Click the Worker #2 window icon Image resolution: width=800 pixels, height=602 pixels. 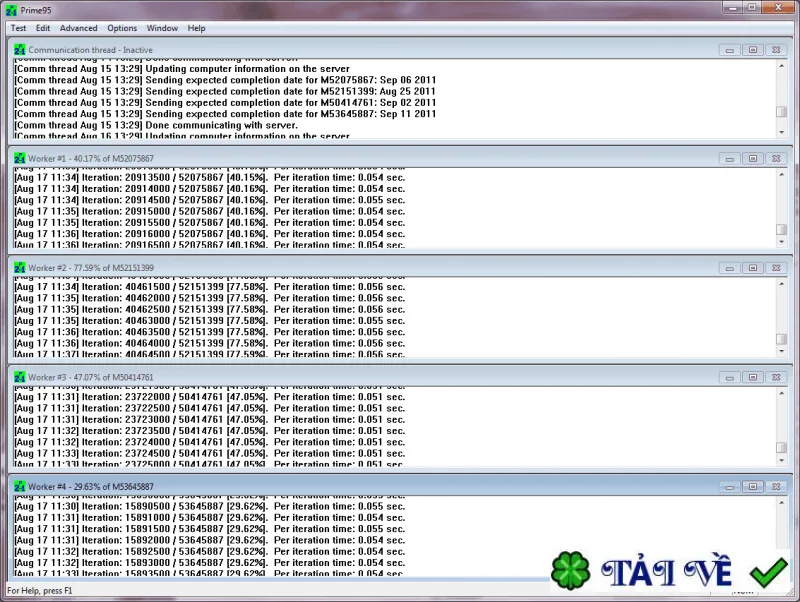(19, 268)
